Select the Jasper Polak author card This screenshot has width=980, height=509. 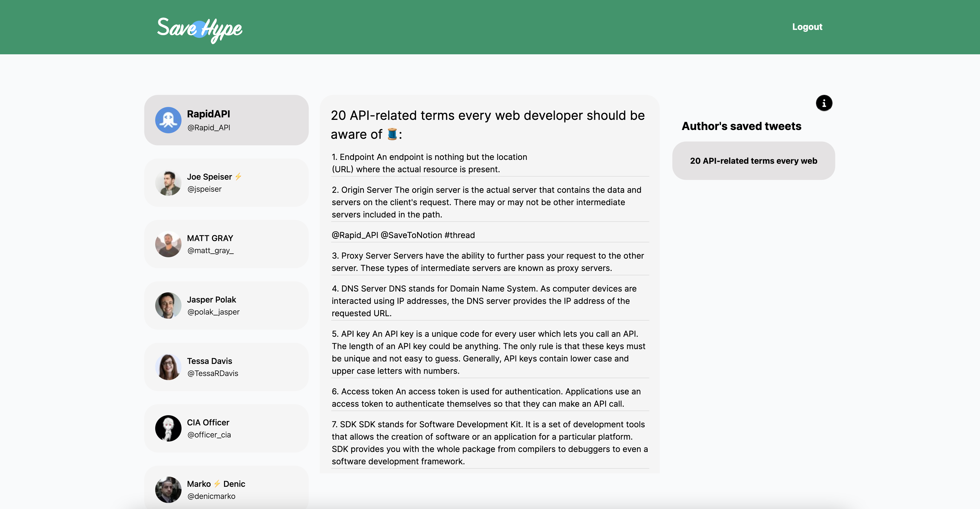pos(226,306)
